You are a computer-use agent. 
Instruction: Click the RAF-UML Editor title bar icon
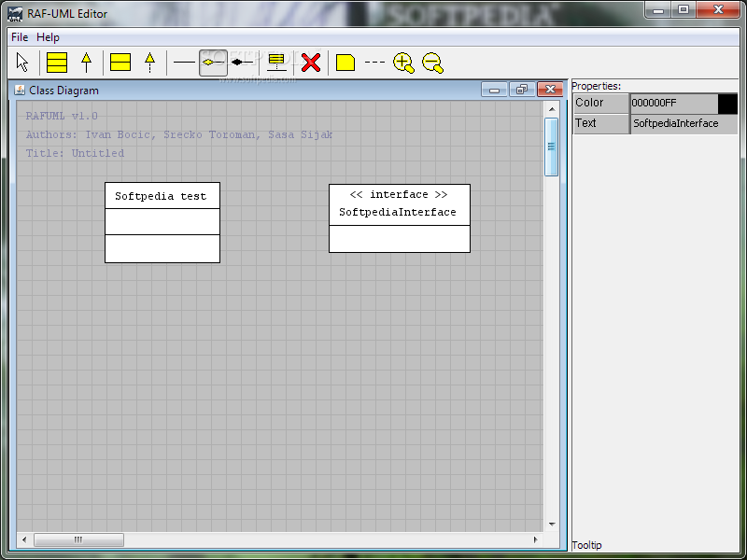click(x=15, y=14)
